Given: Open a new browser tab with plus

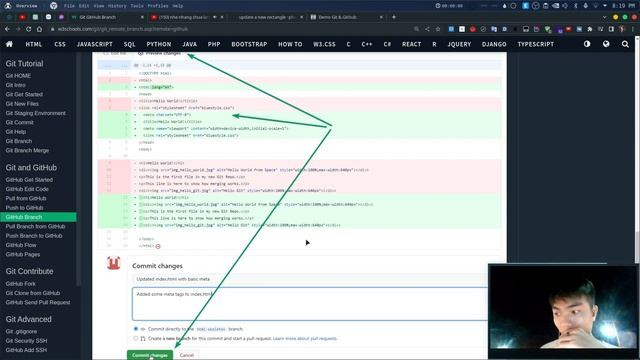Looking at the screenshot, I should coord(394,17).
